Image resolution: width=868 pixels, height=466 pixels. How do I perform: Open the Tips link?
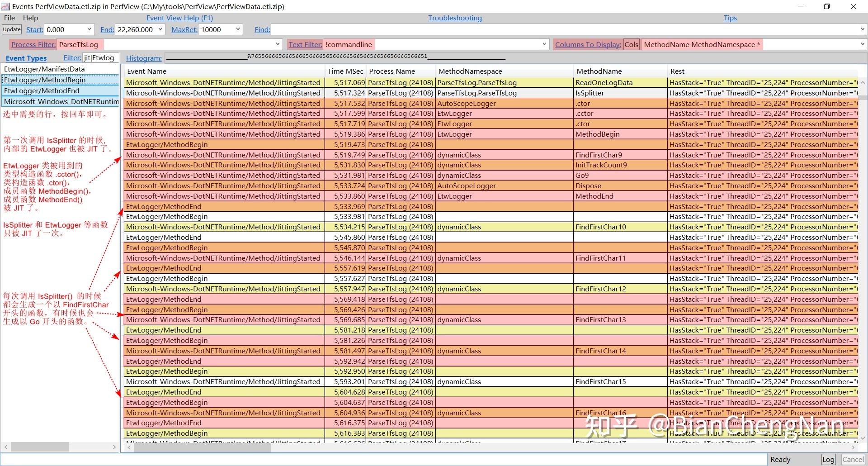pyautogui.click(x=730, y=18)
